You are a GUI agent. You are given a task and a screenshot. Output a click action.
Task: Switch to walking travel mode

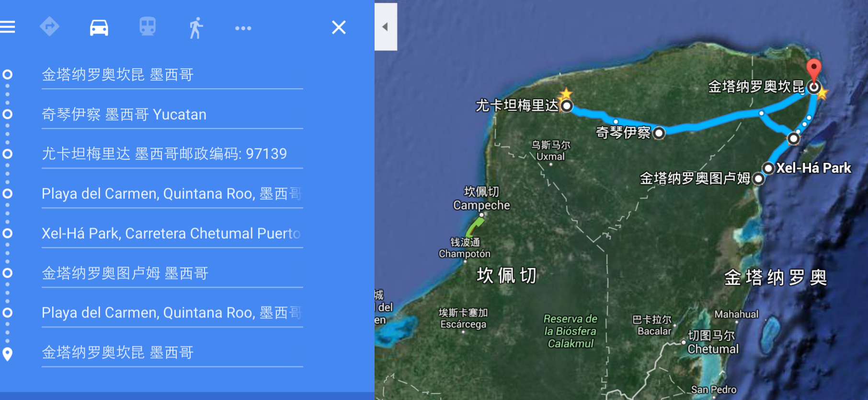tap(195, 27)
